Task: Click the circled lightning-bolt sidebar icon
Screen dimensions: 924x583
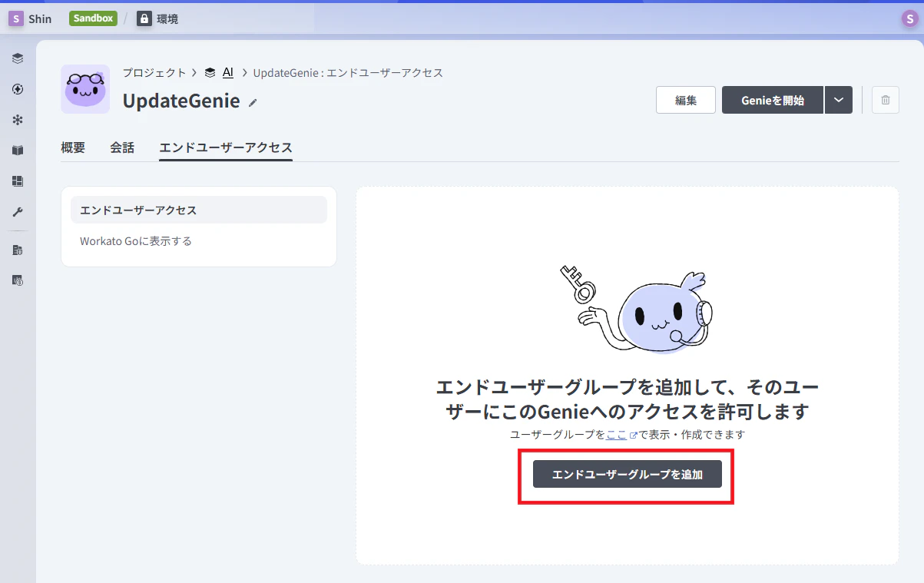Action: click(x=18, y=89)
